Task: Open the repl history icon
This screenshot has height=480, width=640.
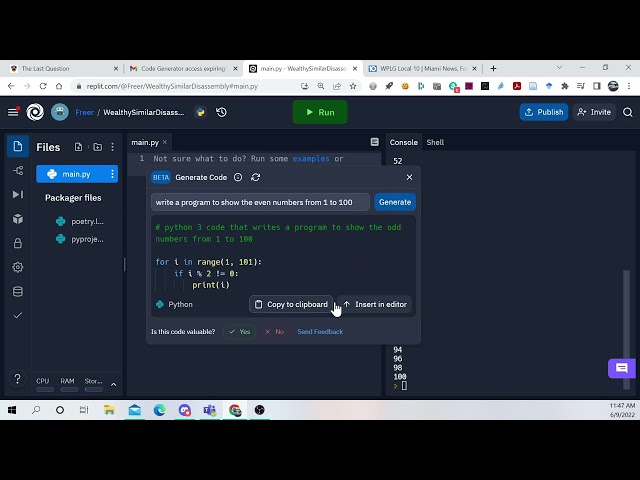Action: click(x=221, y=112)
